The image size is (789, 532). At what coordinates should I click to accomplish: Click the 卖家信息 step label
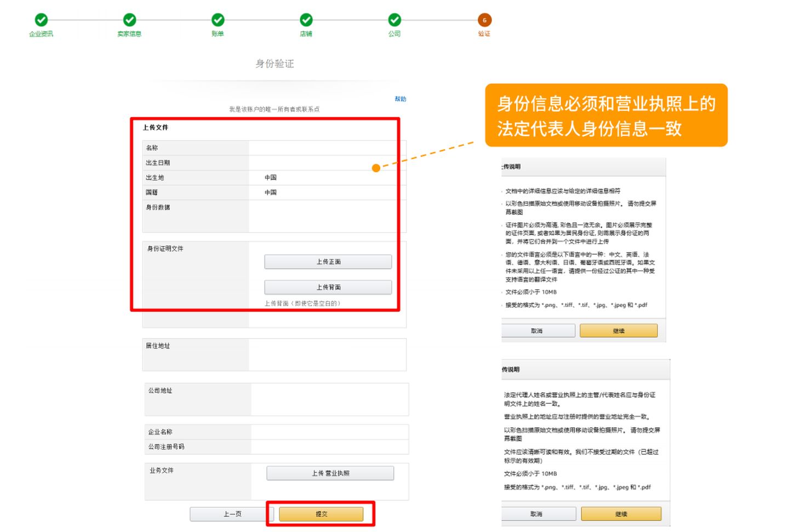click(x=129, y=34)
